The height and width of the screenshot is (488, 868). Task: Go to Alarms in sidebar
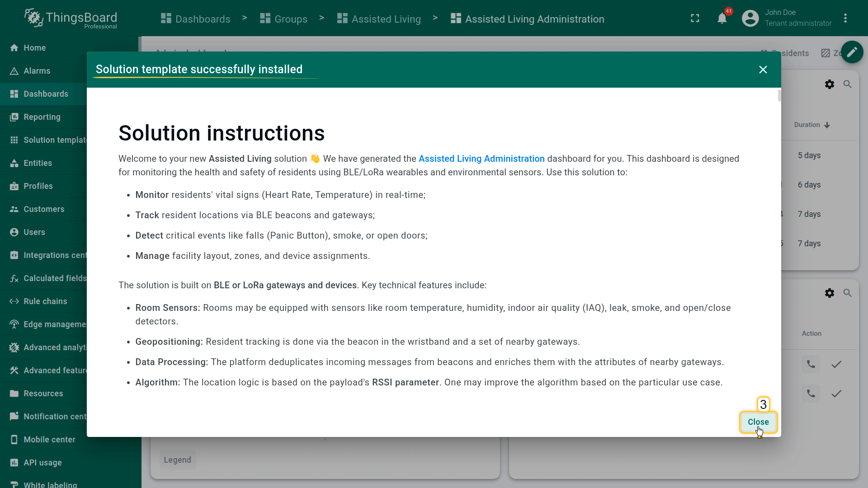pos(37,71)
